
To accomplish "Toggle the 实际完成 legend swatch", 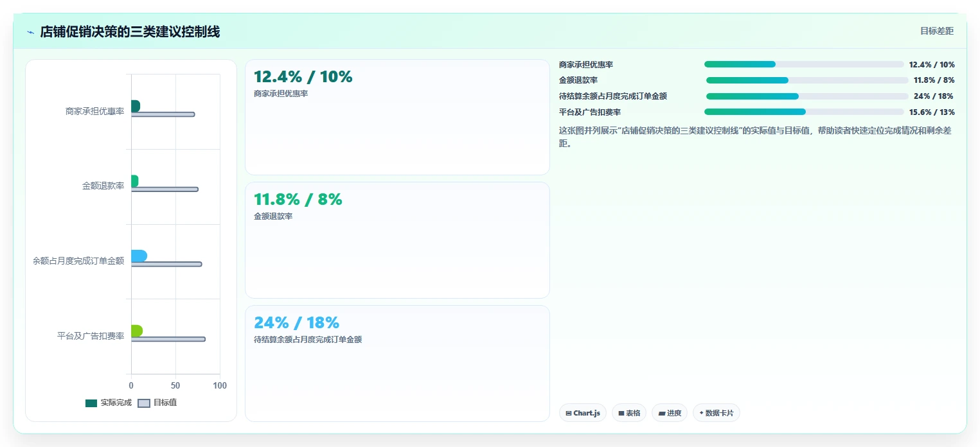I will pos(91,403).
